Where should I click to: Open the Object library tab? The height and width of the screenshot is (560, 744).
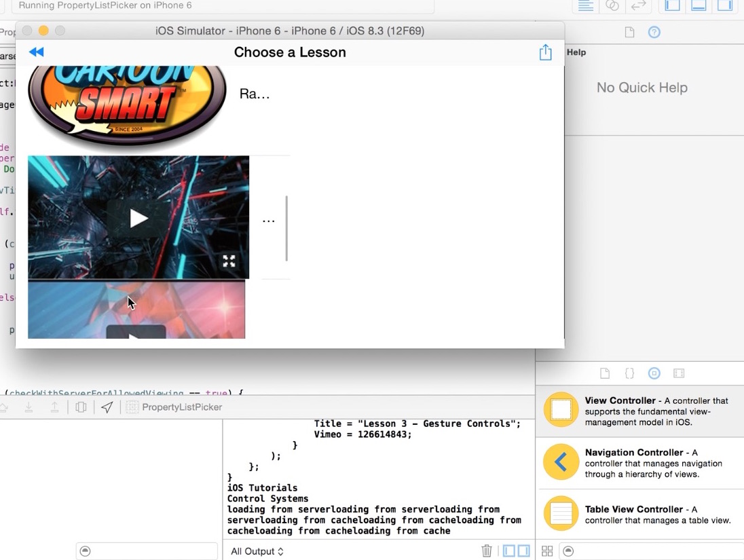coord(654,373)
